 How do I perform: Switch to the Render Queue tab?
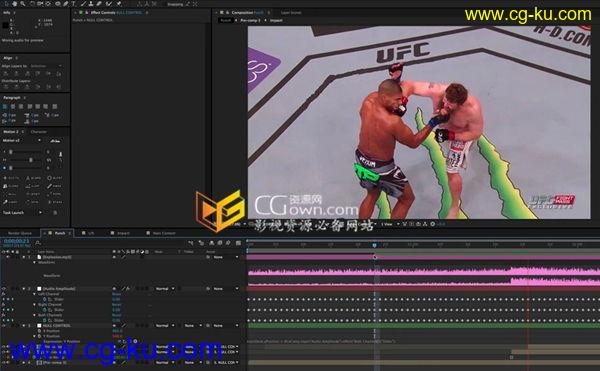[20, 233]
